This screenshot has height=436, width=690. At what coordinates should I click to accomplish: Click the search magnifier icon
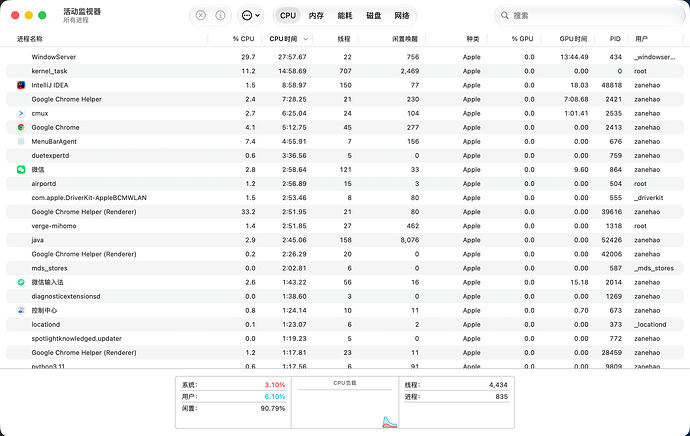click(505, 15)
